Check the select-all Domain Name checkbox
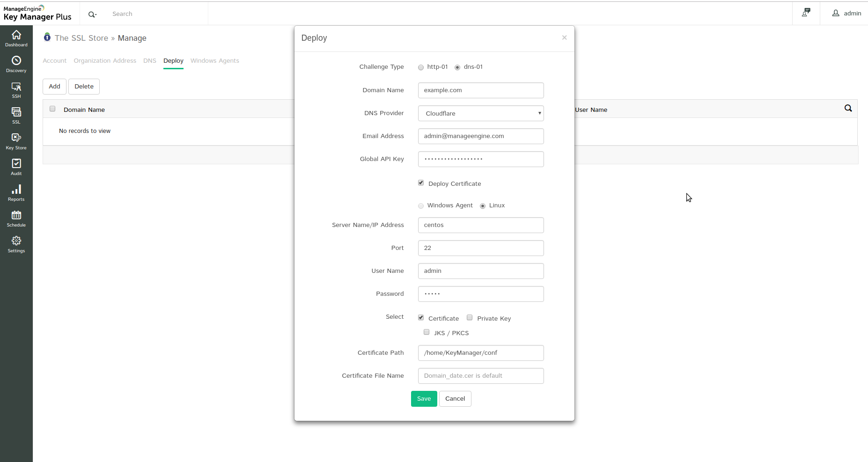Screen dimensions: 868x462 [52, 109]
